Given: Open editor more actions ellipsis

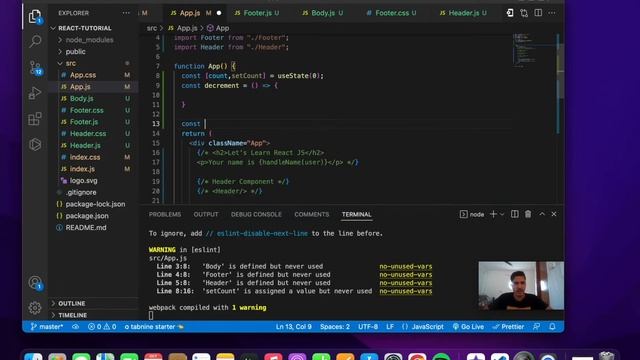Looking at the screenshot, I should click(552, 13).
